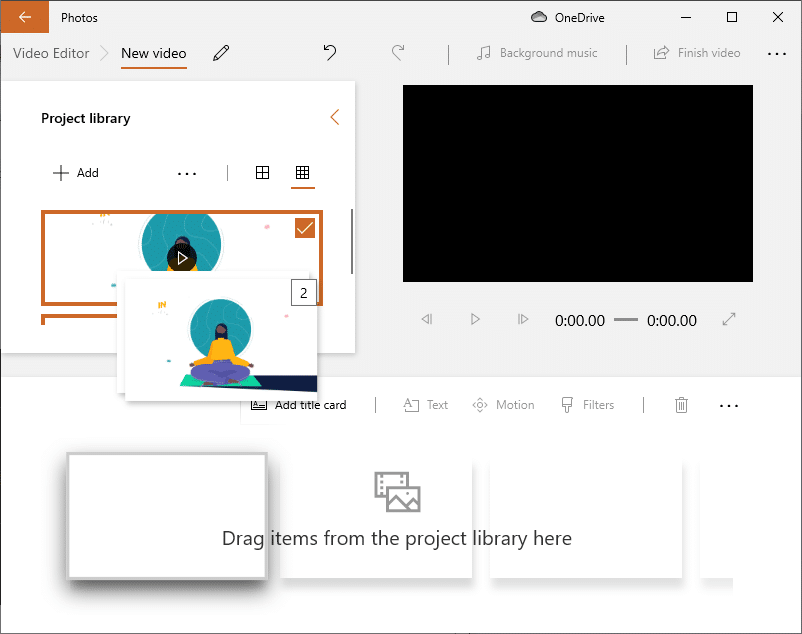Viewport: 802px width, 634px height.
Task: Rename the video with the pencil icon
Action: [221, 53]
